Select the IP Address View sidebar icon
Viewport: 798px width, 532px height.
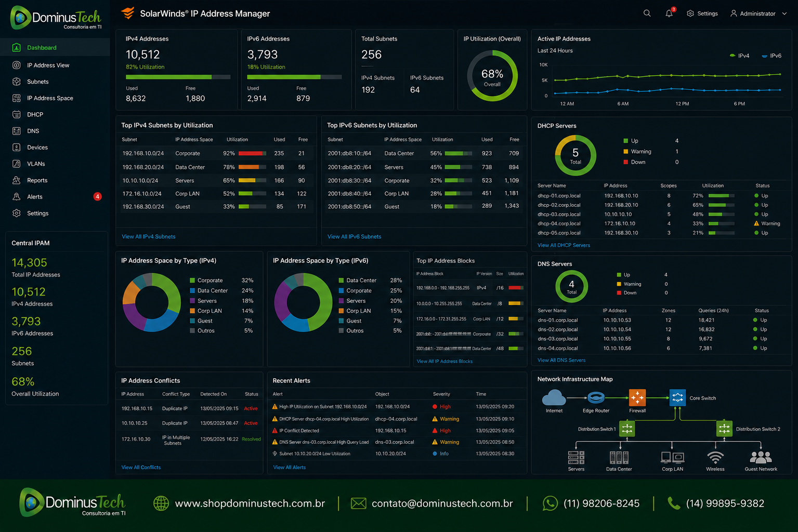[x=17, y=65]
